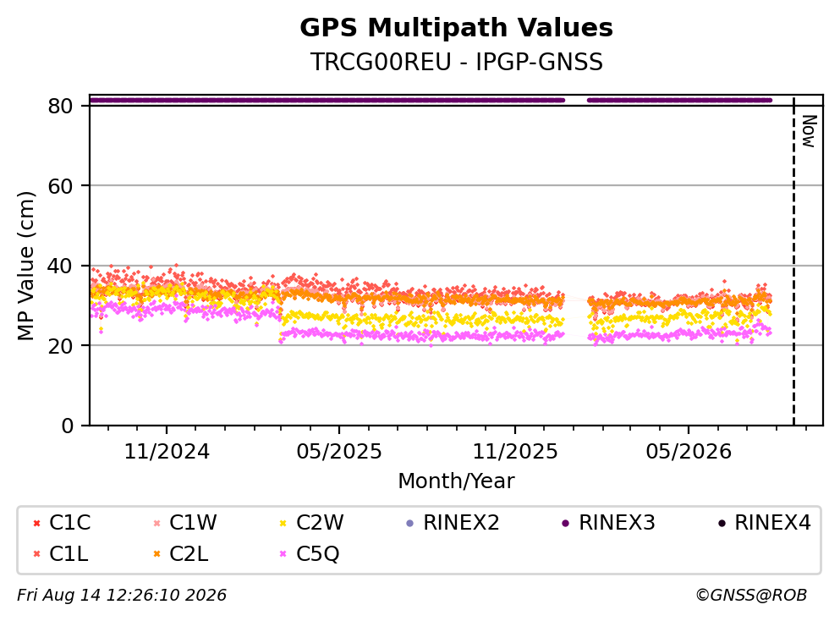
Task: Click the C1L legend marker
Action: pyautogui.click(x=36, y=554)
